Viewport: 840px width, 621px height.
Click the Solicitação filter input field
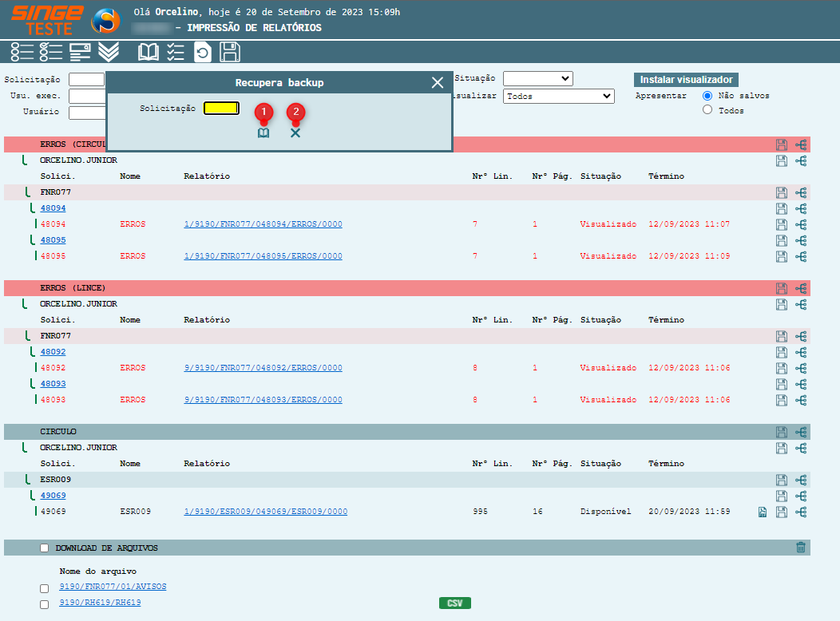[87, 79]
